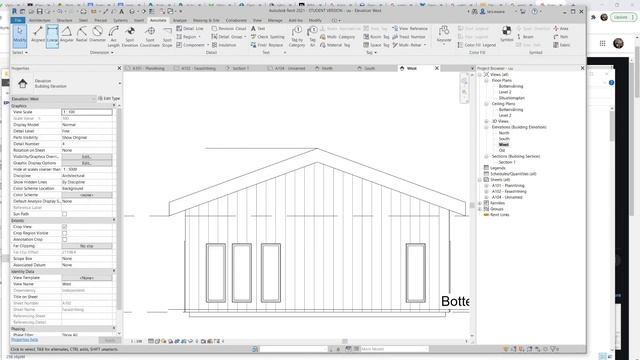
Task: Activate the Spot Coordinate tool
Action: click(150, 36)
